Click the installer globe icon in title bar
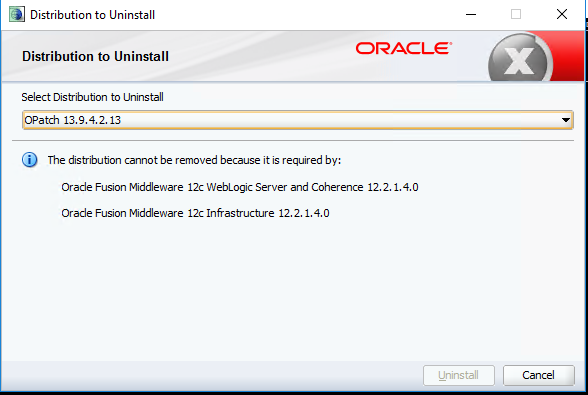 (x=17, y=14)
